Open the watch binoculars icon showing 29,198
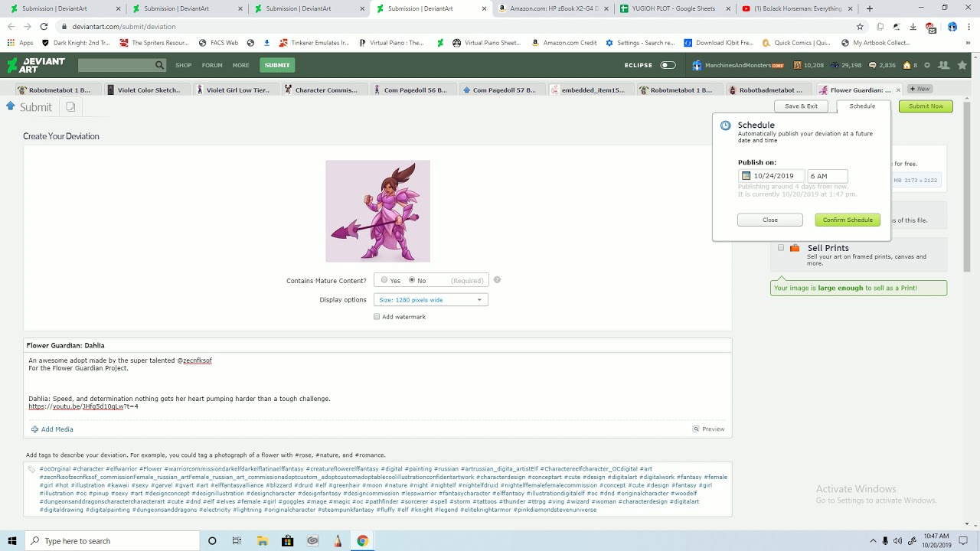980x551 pixels. (835, 65)
